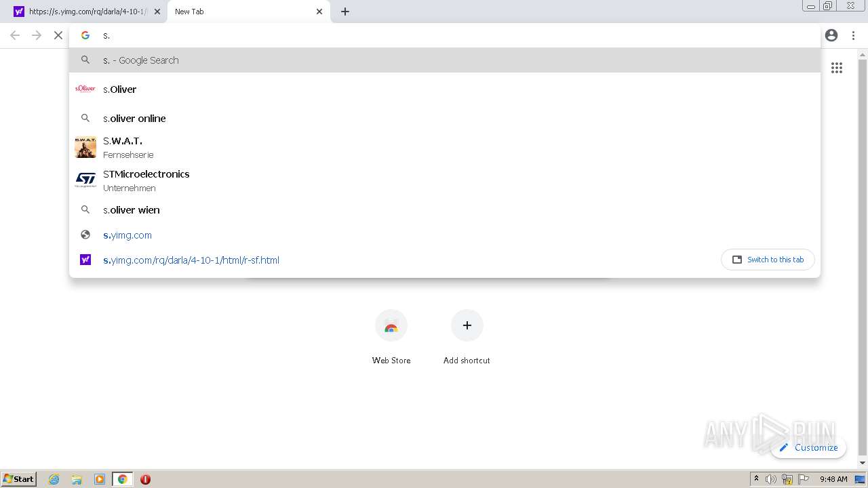
Task: Click the Action Center flag tray icon
Action: click(x=804, y=479)
